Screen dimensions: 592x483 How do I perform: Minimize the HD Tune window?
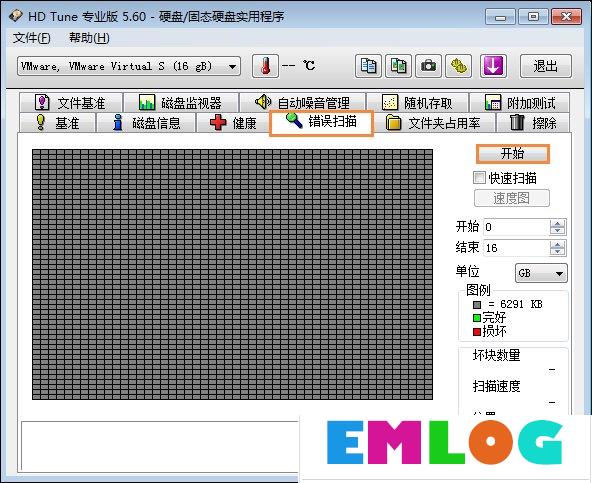click(x=500, y=17)
